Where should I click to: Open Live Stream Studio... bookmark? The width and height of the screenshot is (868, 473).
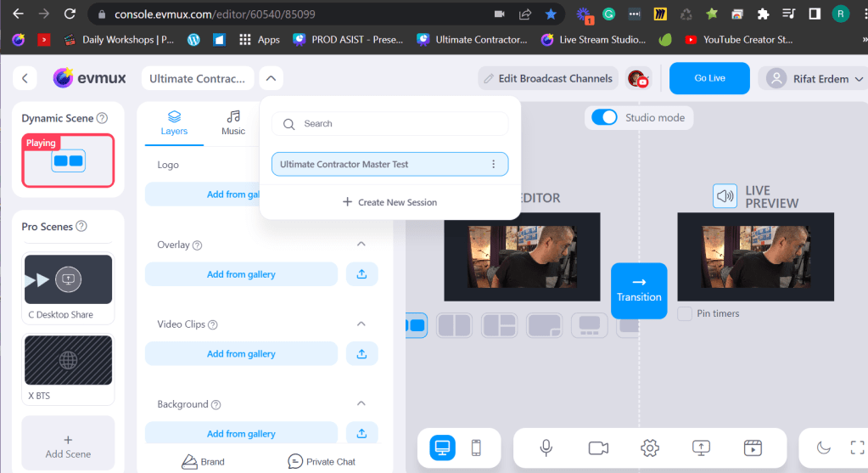tap(593, 40)
